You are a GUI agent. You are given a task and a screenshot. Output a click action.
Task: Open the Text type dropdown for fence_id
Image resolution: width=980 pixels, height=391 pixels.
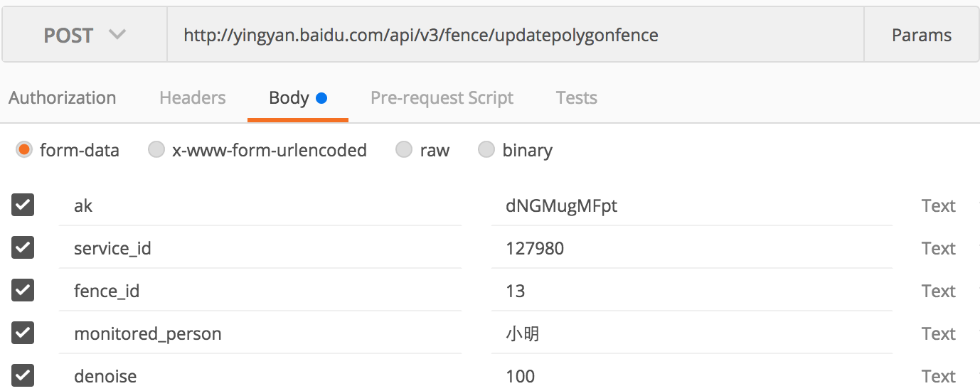pyautogui.click(x=938, y=291)
